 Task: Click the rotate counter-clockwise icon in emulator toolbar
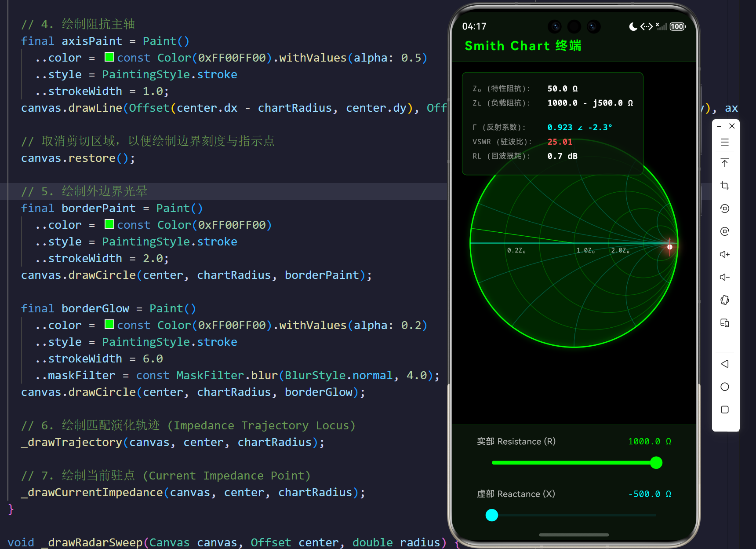click(725, 209)
